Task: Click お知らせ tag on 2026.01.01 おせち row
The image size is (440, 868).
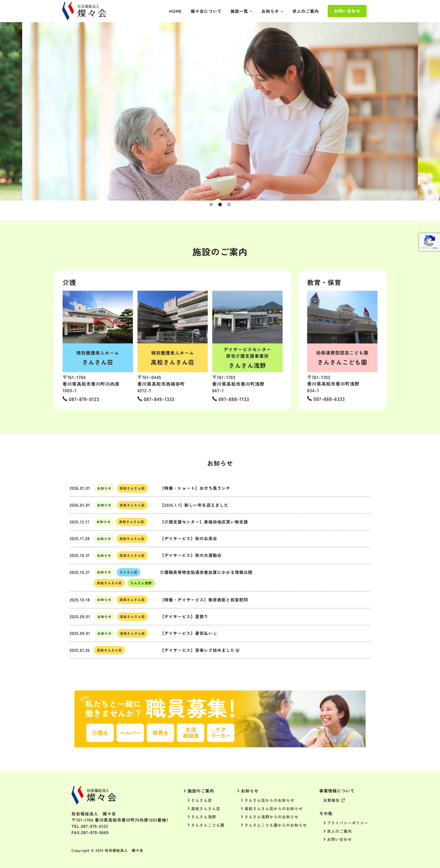Action: (x=104, y=488)
